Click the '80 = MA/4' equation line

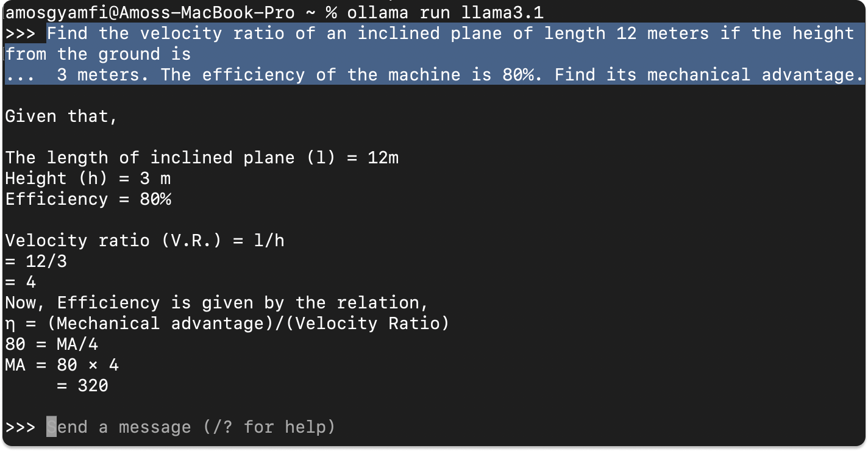pos(51,344)
